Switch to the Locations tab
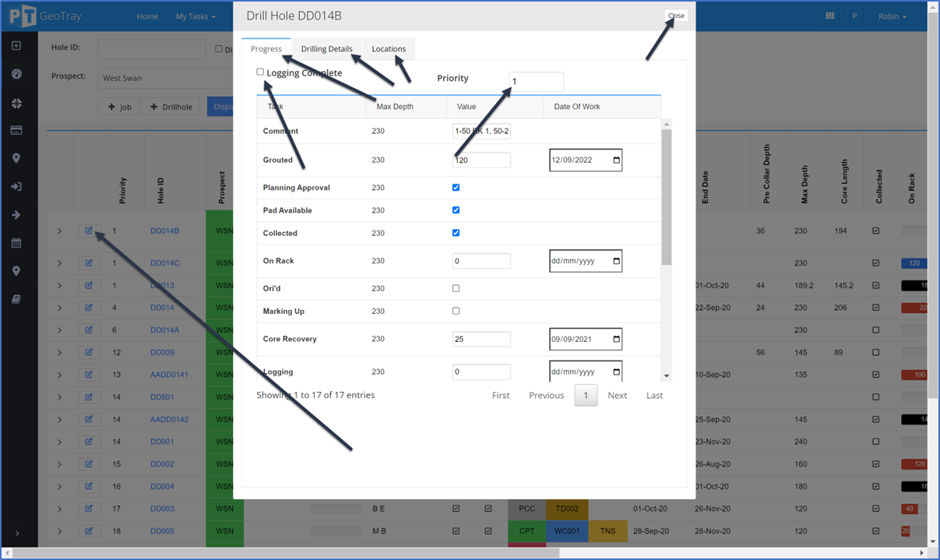The width and height of the screenshot is (940, 560). (x=389, y=48)
